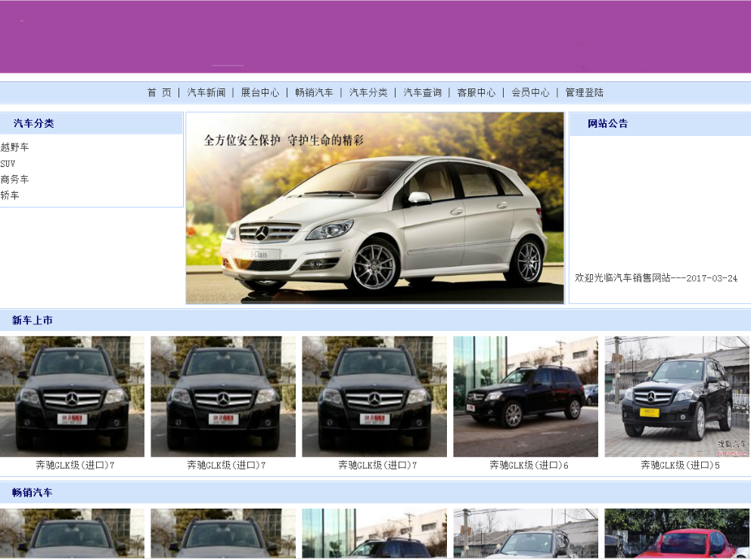Open second black car thumbnail in 畅销汽车 row
Viewport: 751px width, 560px height.
point(223,534)
